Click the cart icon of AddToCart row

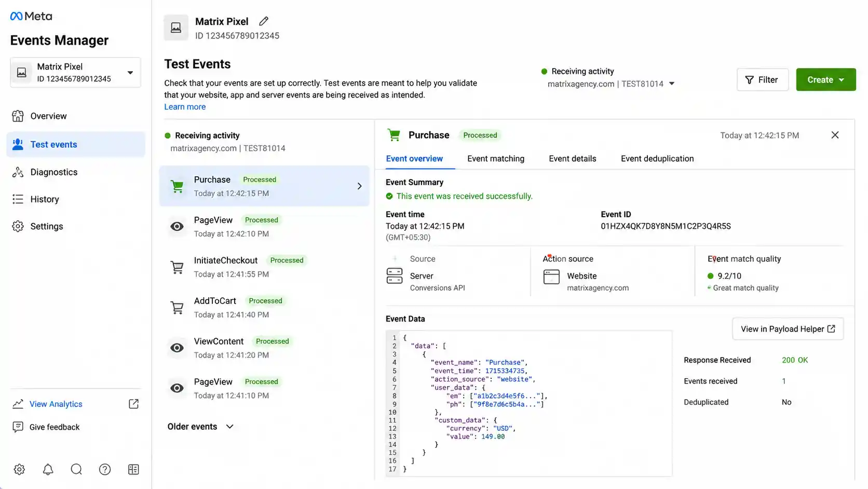point(177,308)
